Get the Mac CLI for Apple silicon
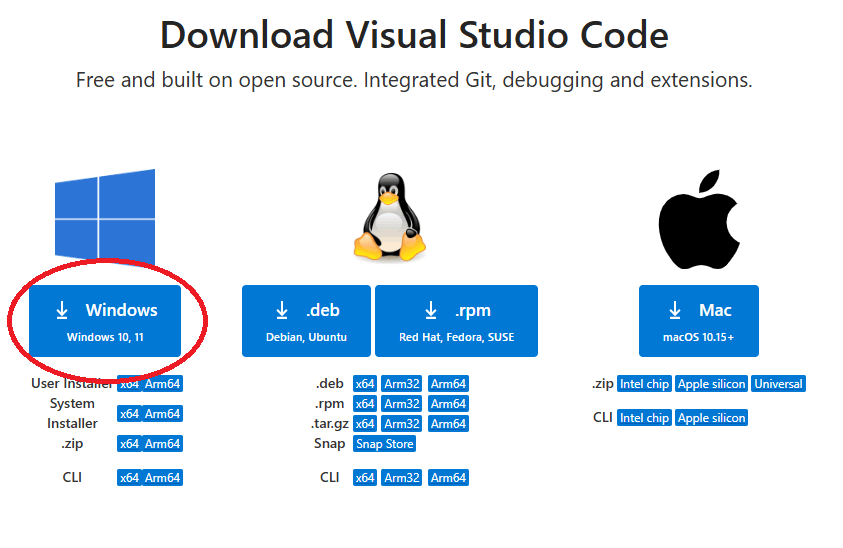843x548 pixels. click(711, 417)
